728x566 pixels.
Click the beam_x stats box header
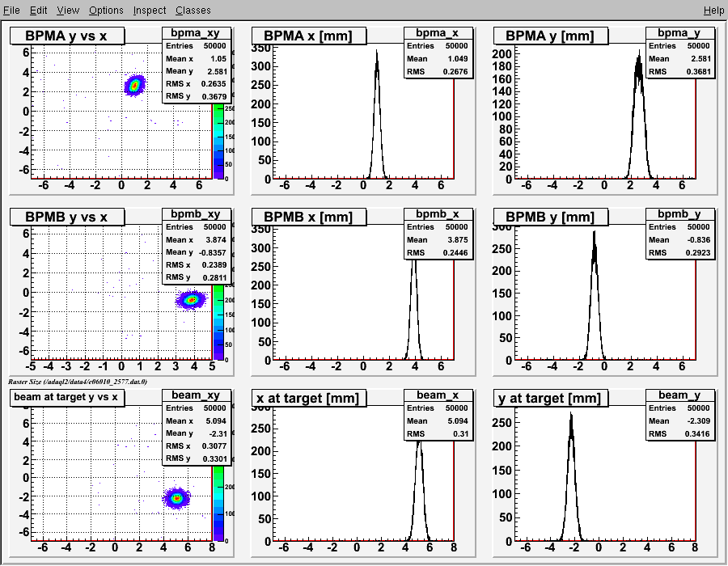click(438, 395)
